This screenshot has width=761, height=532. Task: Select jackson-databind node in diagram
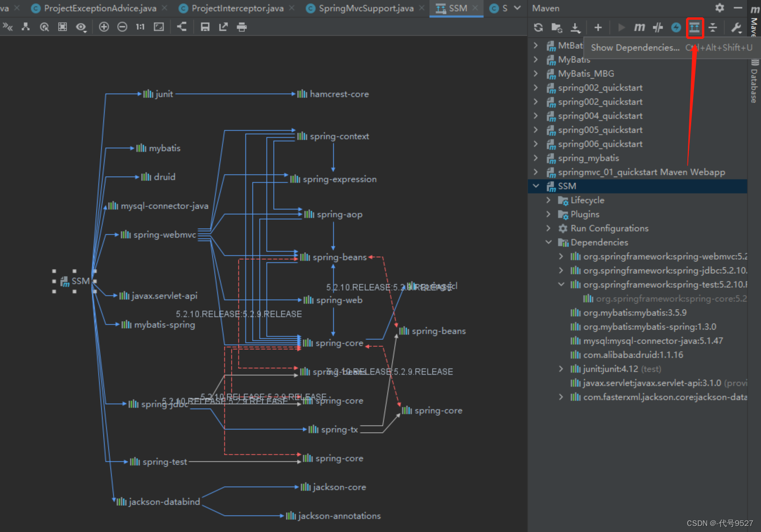pos(158,502)
